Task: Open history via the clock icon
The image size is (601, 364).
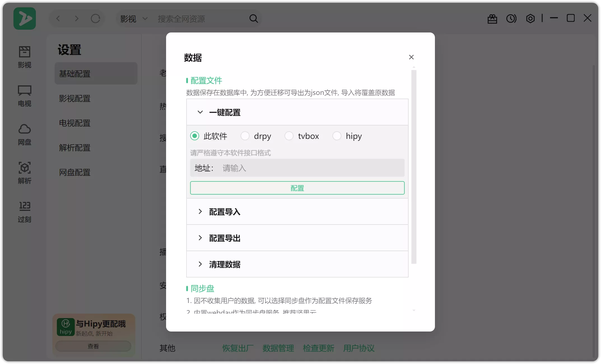Action: click(511, 18)
